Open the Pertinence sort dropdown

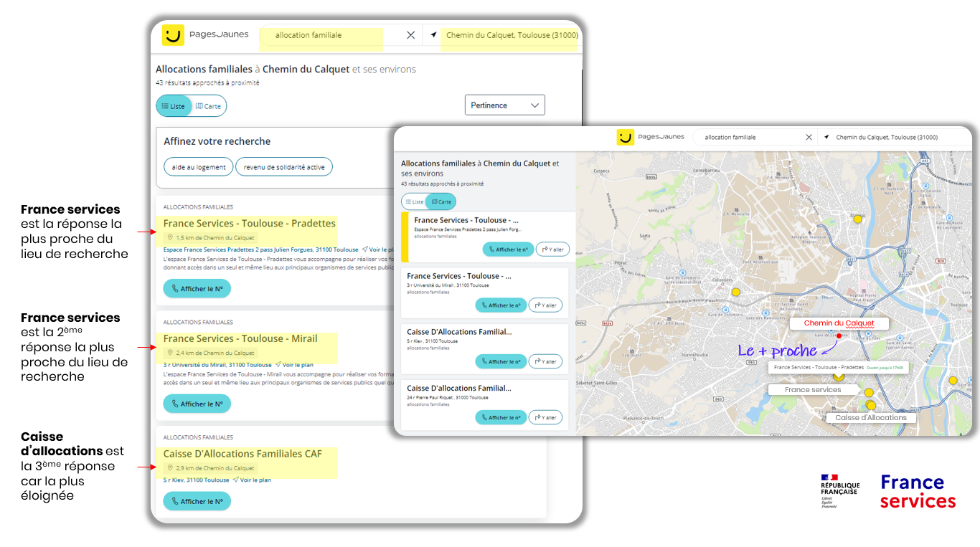pos(505,105)
